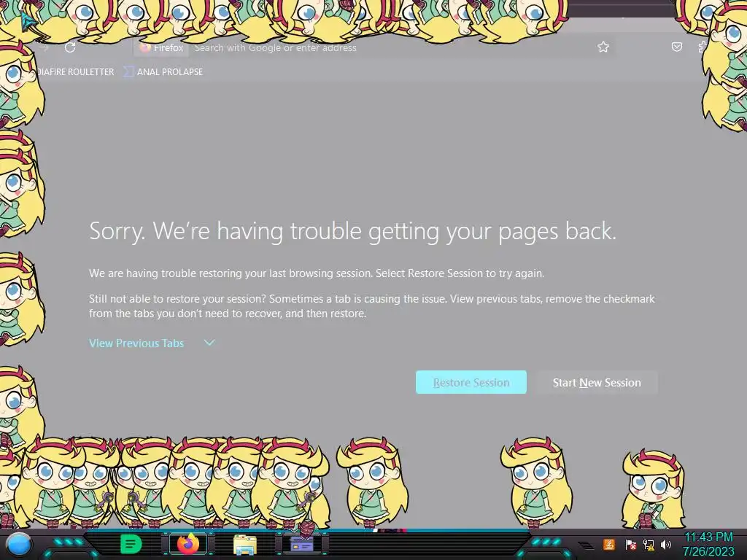
Task: Click the View Previous Tabs link
Action: pos(136,343)
